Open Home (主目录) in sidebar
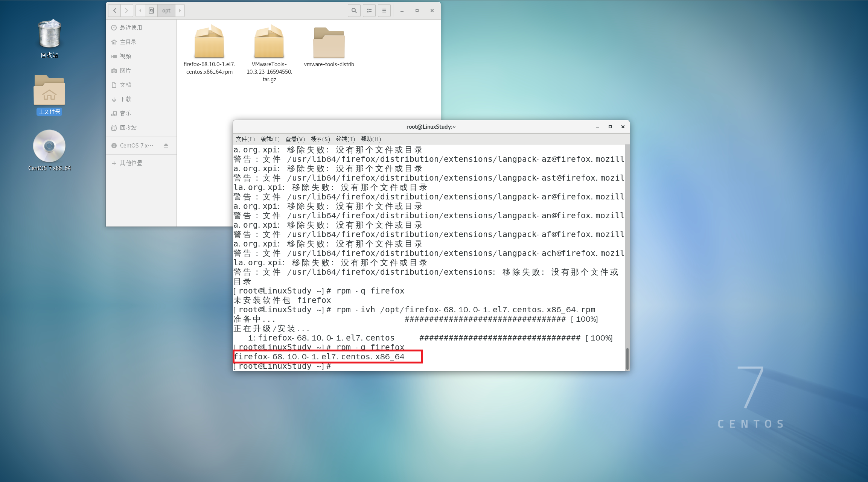The height and width of the screenshot is (482, 868). 141,42
